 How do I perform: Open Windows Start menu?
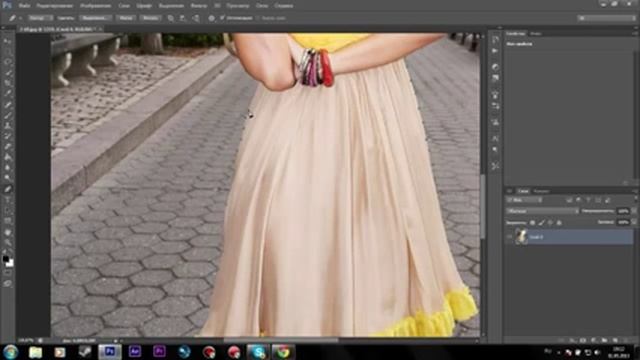pos(10,352)
